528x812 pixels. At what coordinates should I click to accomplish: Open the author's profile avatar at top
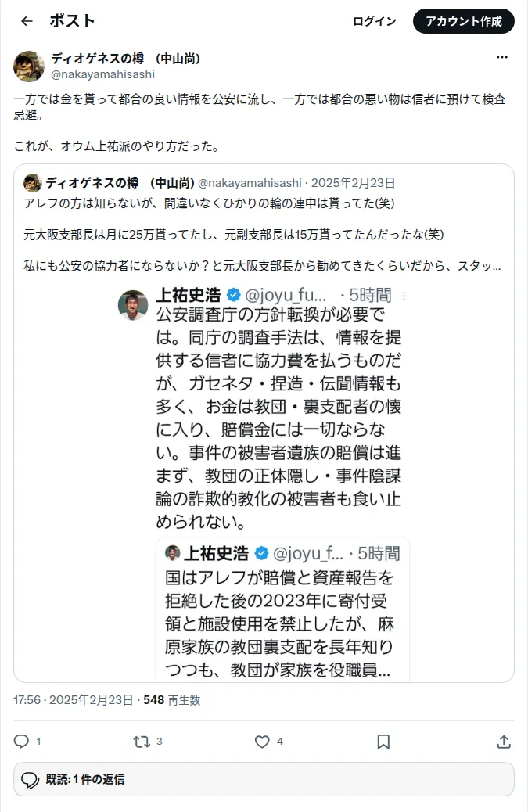(29, 66)
